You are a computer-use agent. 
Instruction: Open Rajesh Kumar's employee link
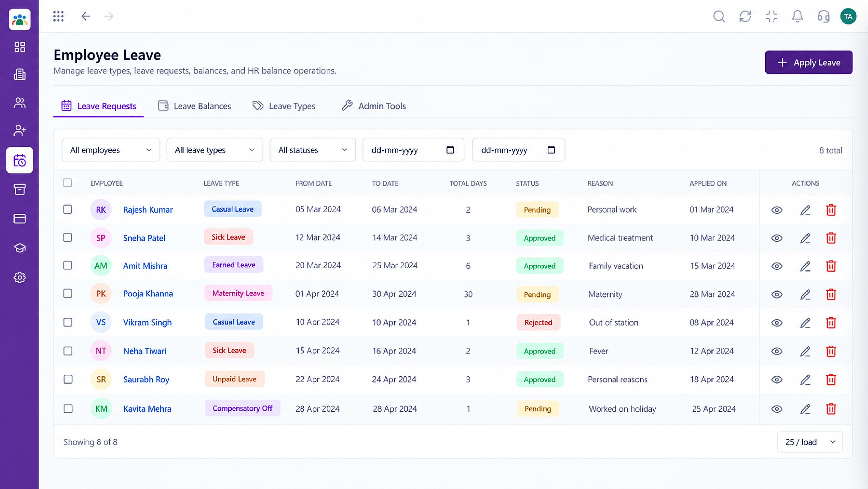pyautogui.click(x=148, y=210)
